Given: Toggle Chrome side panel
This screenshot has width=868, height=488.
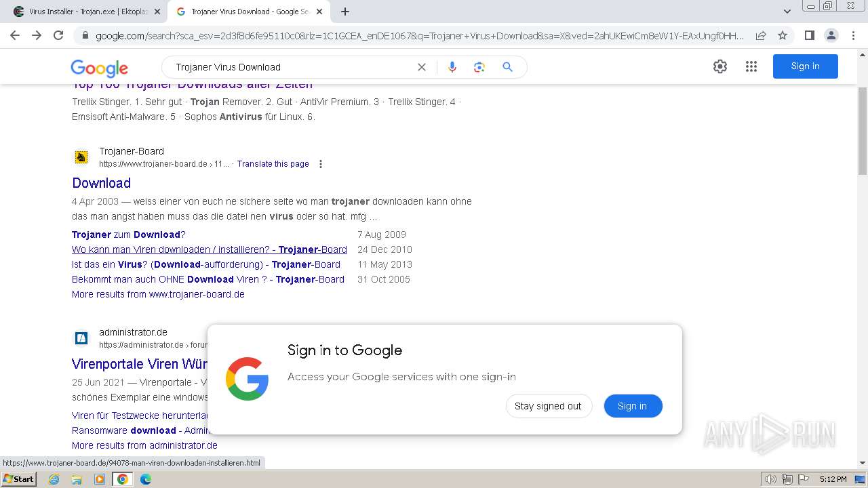Looking at the screenshot, I should [x=809, y=35].
